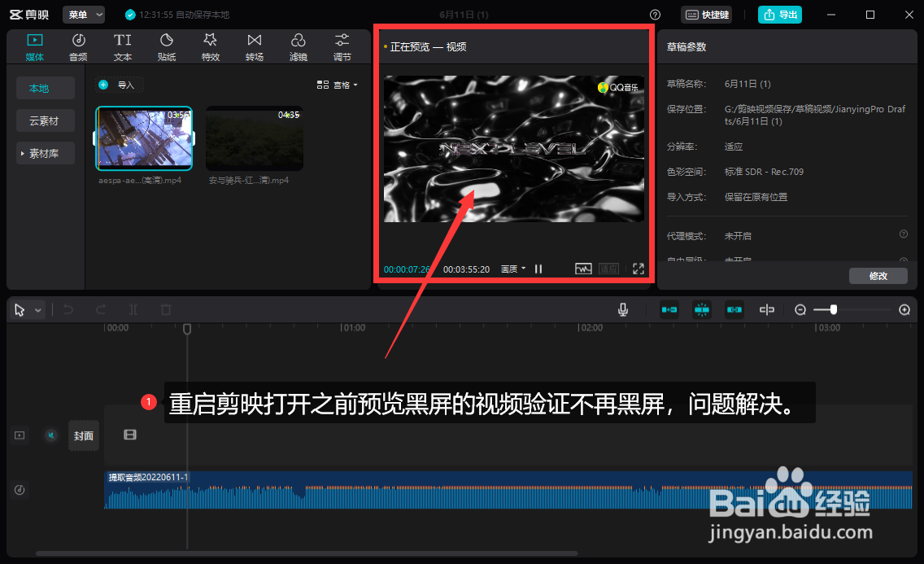Open the selection tool dropdown arrow
This screenshot has height=564, width=924.
[x=37, y=310]
